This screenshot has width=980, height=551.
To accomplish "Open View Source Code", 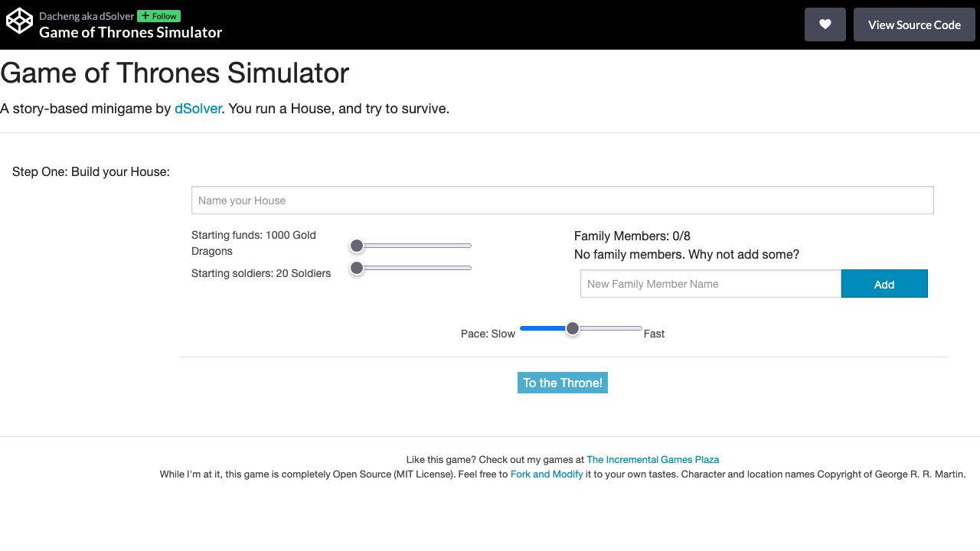I will point(914,24).
